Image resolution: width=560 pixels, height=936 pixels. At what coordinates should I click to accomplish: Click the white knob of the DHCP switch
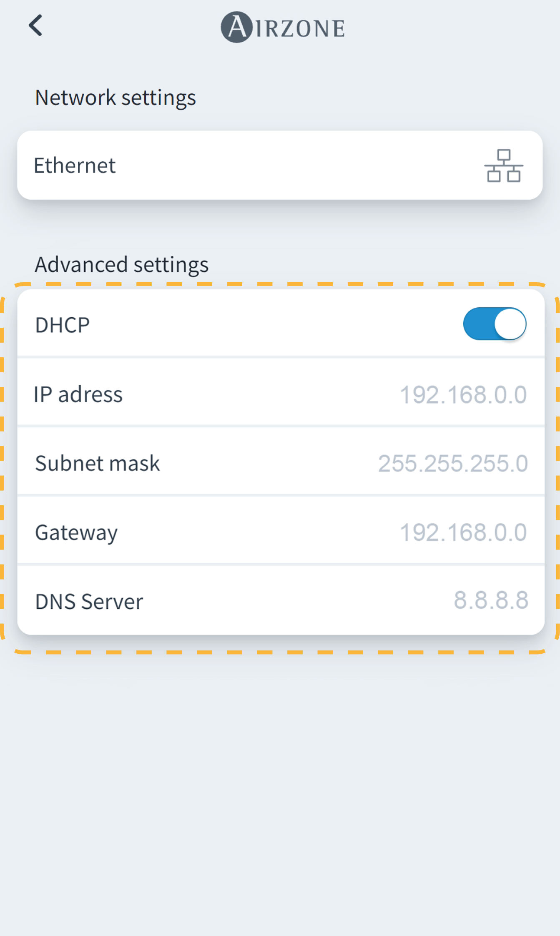(x=510, y=324)
